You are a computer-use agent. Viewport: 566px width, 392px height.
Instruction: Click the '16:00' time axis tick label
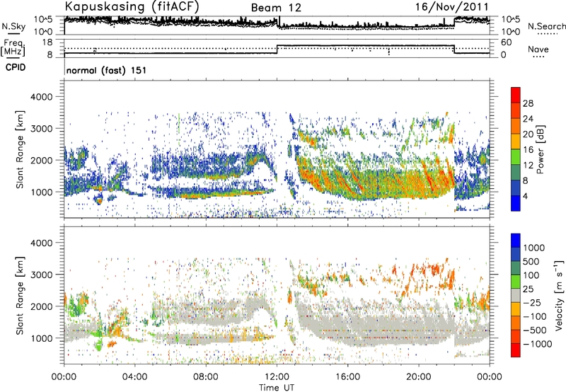347,377
